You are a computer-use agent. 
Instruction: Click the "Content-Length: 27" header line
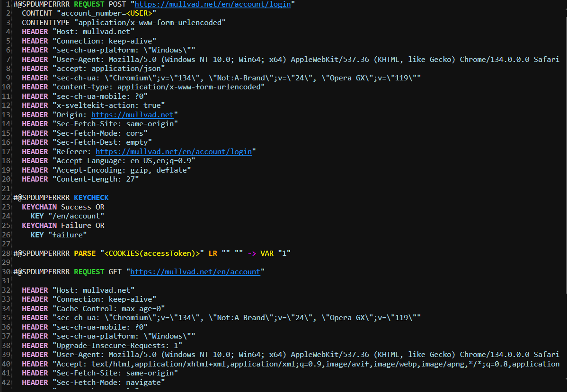pyautogui.click(x=97, y=179)
